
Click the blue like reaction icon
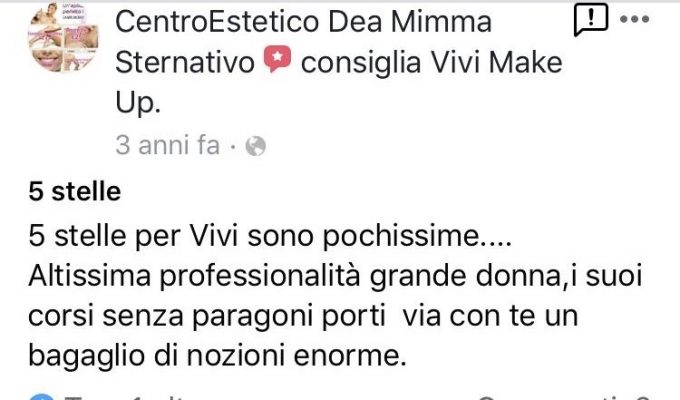click(x=41, y=397)
